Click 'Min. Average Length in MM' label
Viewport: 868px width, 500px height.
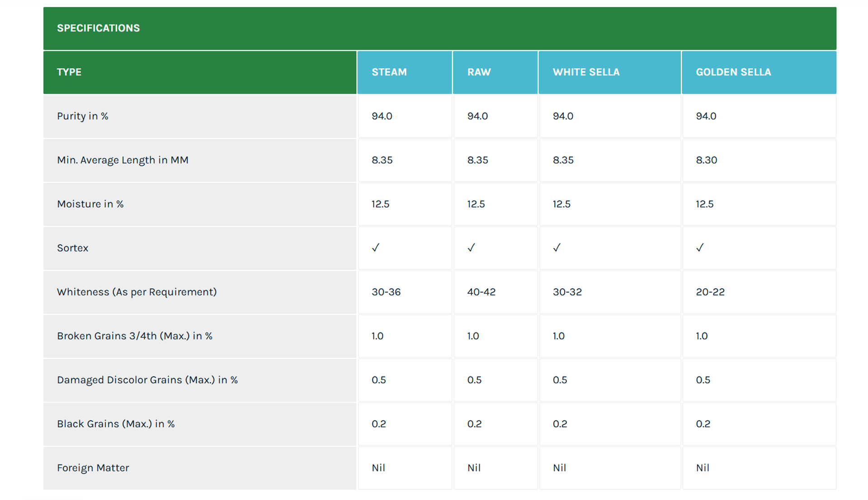point(123,160)
